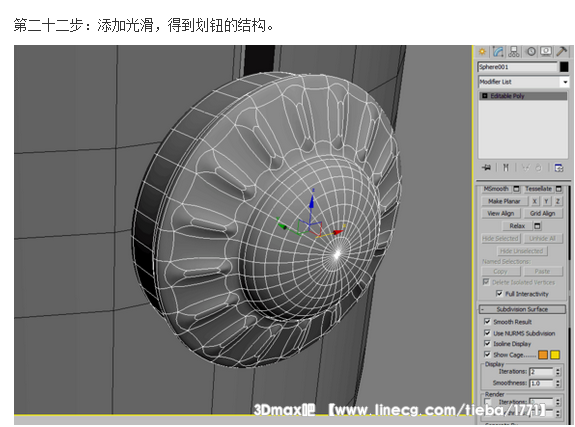Toggle Show Cage checkbox
575x427 pixels.
pos(487,355)
